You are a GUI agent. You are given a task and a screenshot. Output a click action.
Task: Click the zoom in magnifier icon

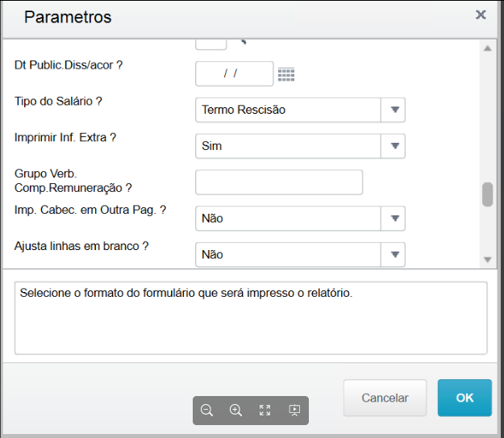coord(235,411)
